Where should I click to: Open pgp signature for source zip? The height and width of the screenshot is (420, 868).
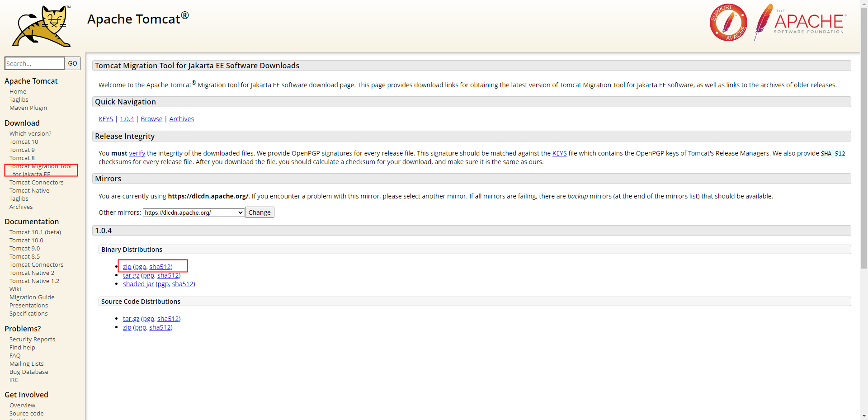point(141,327)
